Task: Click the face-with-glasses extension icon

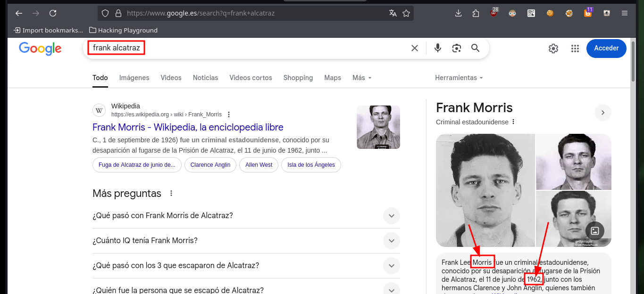Action: pos(512,13)
